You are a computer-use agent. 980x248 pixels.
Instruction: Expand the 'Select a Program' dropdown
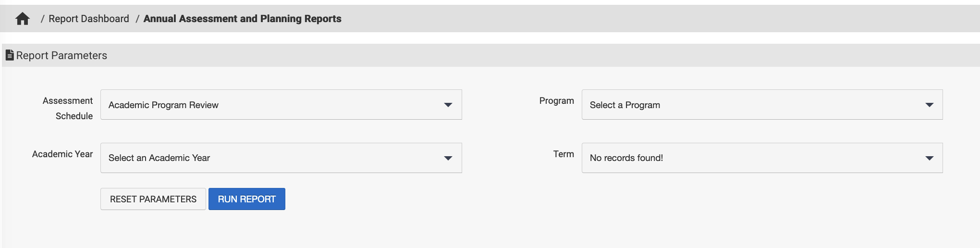point(749,105)
